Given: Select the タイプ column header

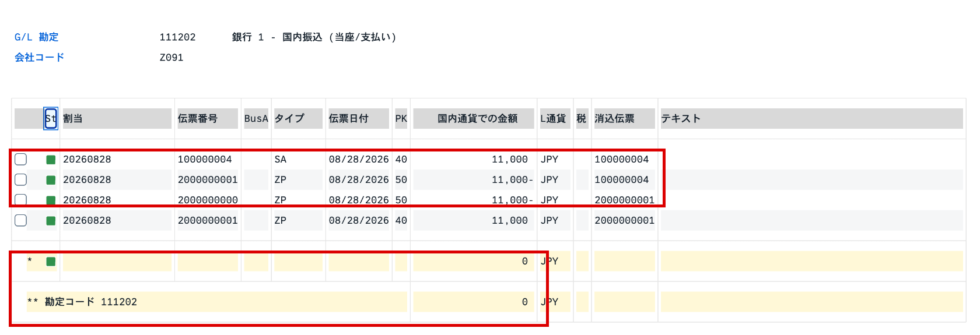Looking at the screenshot, I should (x=298, y=118).
